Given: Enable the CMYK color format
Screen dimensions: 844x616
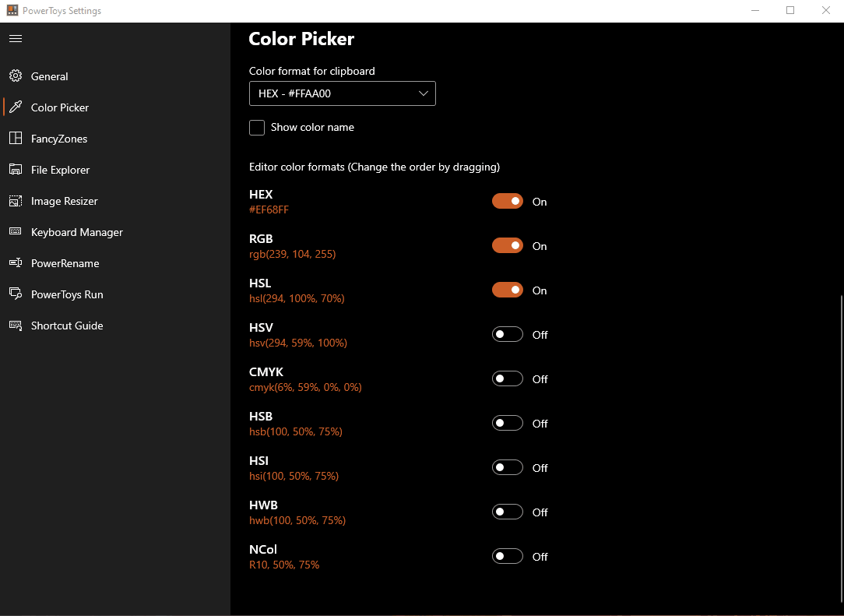Looking at the screenshot, I should [507, 378].
